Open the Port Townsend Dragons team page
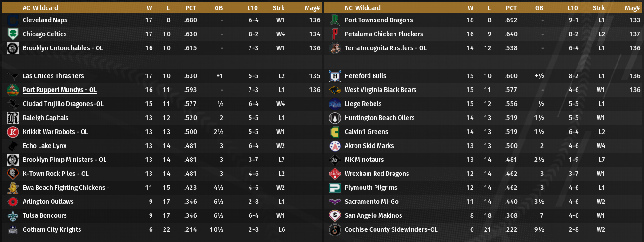This screenshot has width=644, height=242. [x=378, y=20]
